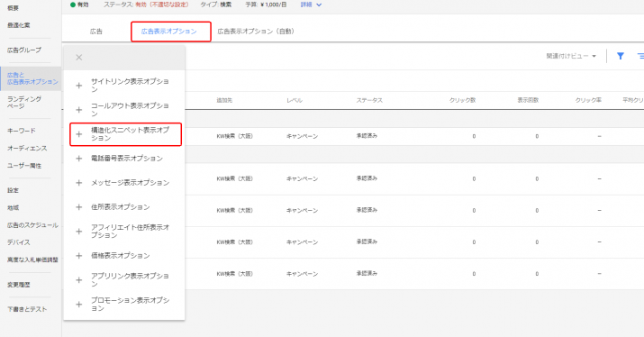Go to キーワード in sidebar
This screenshot has width=644, height=337.
[22, 131]
